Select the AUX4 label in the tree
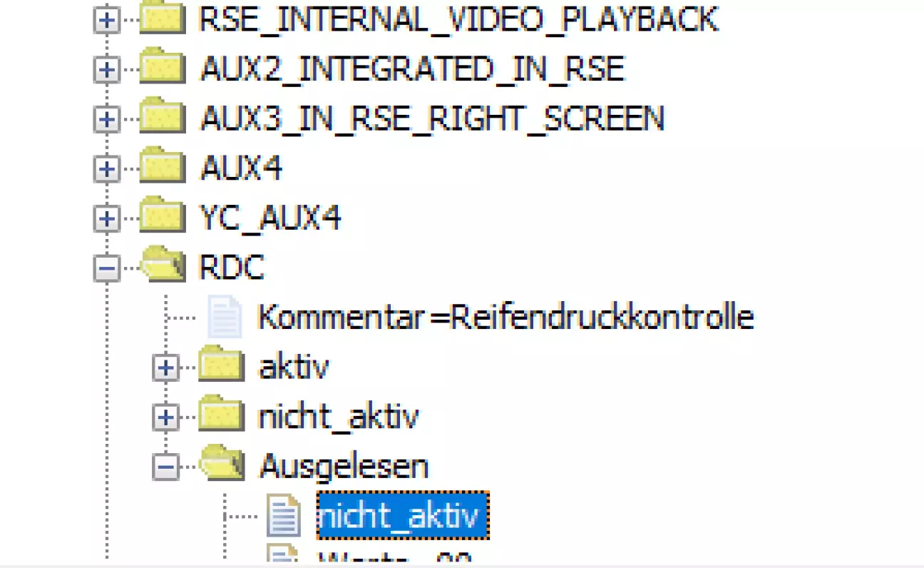 tap(242, 169)
